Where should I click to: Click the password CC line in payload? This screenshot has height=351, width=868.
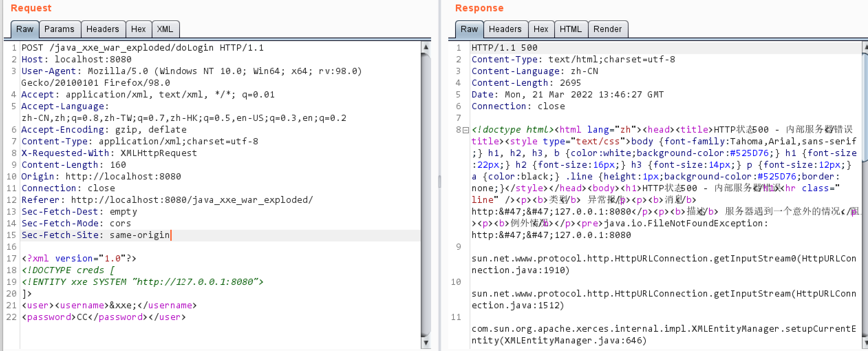(x=104, y=317)
